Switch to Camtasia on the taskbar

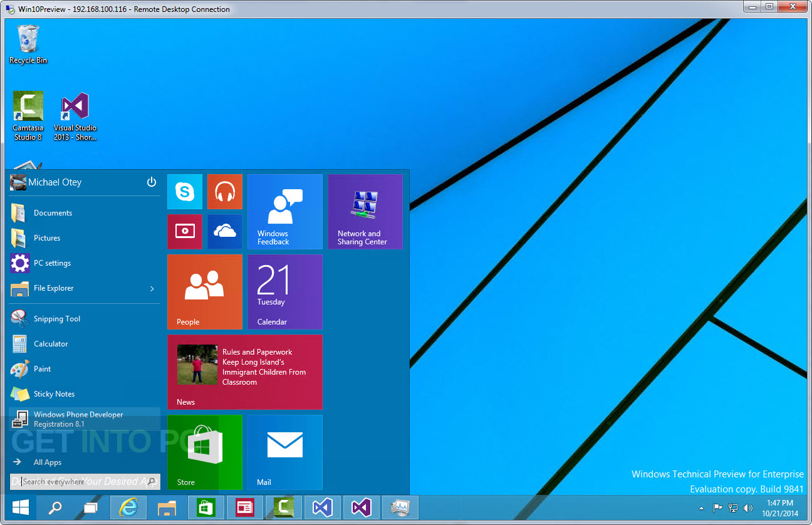[284, 507]
